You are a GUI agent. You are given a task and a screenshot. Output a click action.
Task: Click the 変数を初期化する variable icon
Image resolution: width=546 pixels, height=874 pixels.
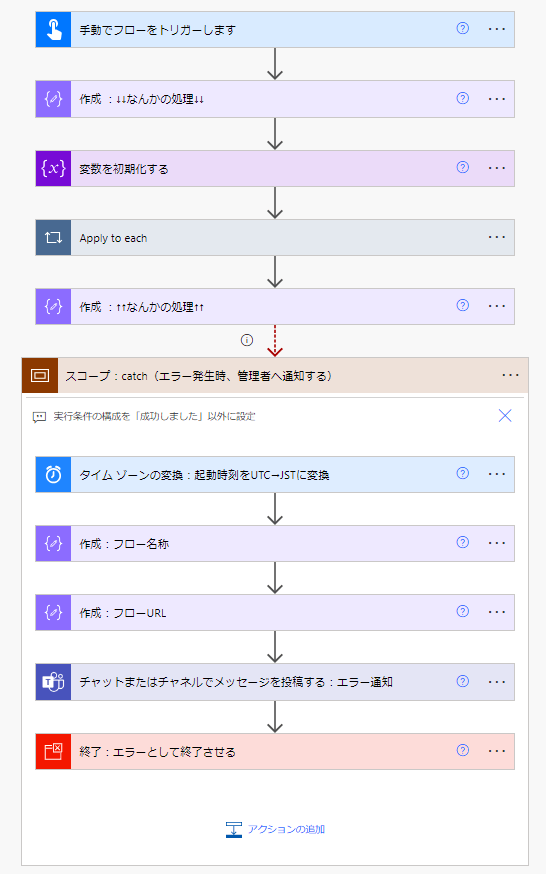[x=53, y=168]
